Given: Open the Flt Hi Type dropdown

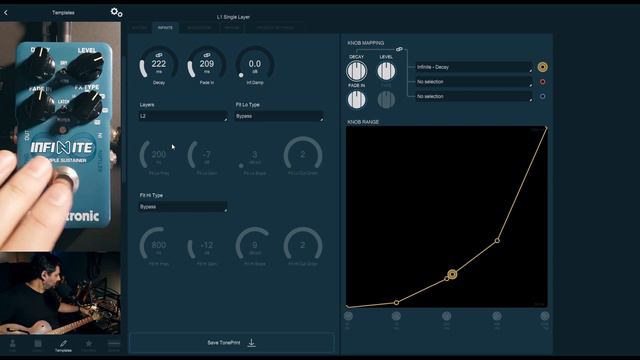Looking at the screenshot, I should (x=183, y=207).
